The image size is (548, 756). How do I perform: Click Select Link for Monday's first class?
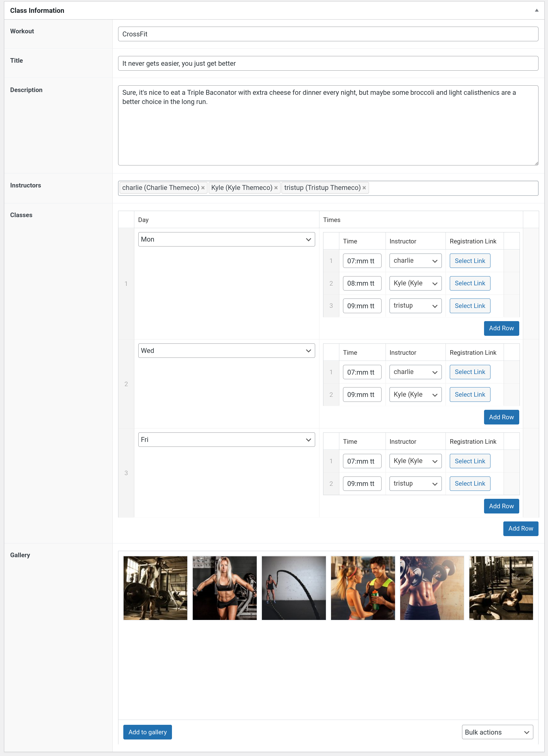pos(470,261)
